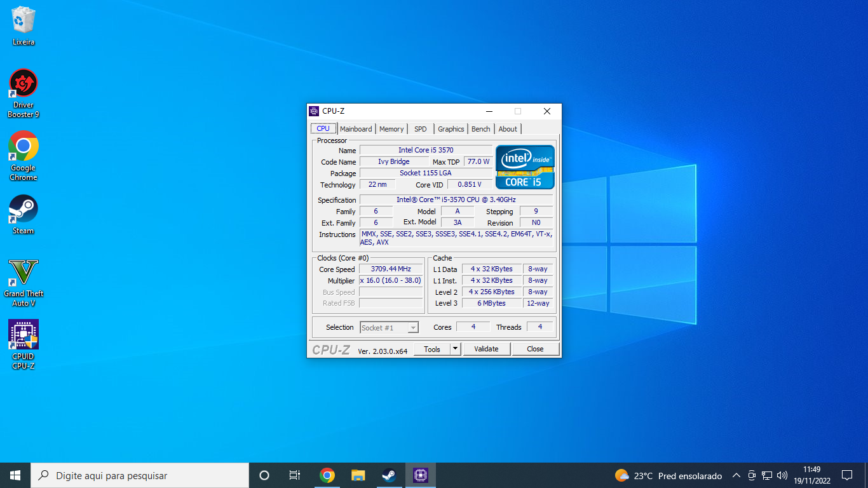
Task: Open Steam from the taskbar
Action: [390, 475]
